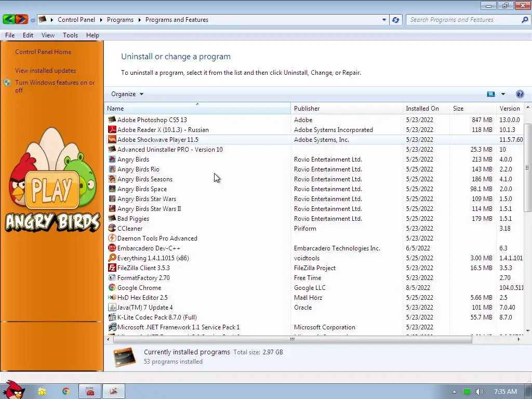Open the recent pages dropdown arrow
This screenshot has width=532, height=399.
coord(33,20)
